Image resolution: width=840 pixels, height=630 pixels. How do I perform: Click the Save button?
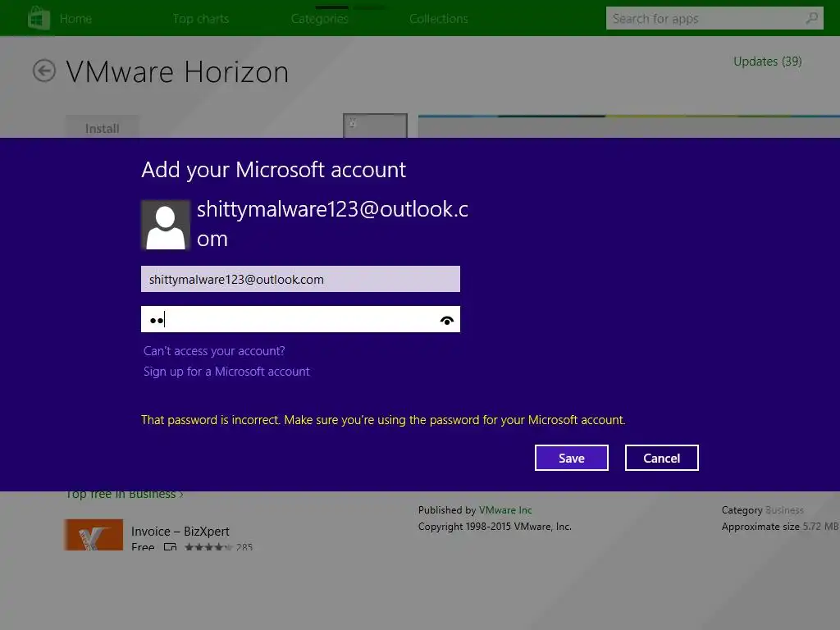572,458
